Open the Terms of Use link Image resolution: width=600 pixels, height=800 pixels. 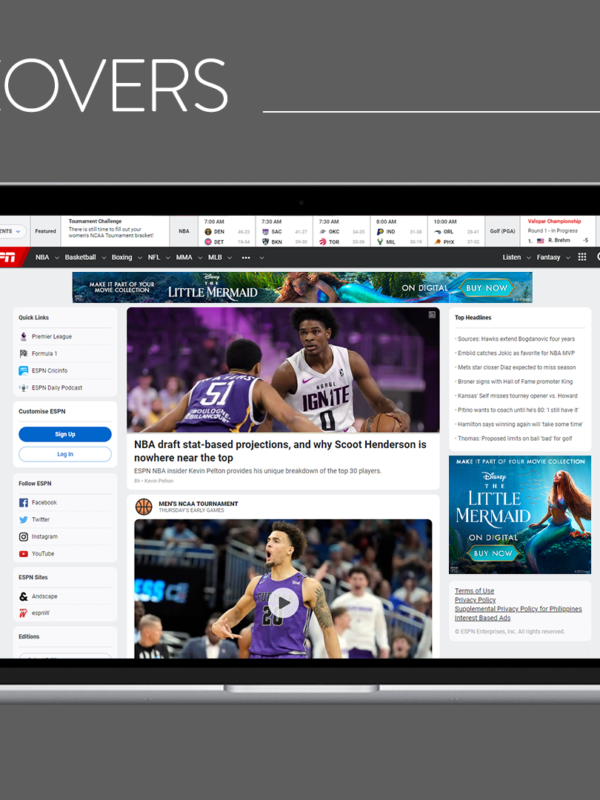474,591
